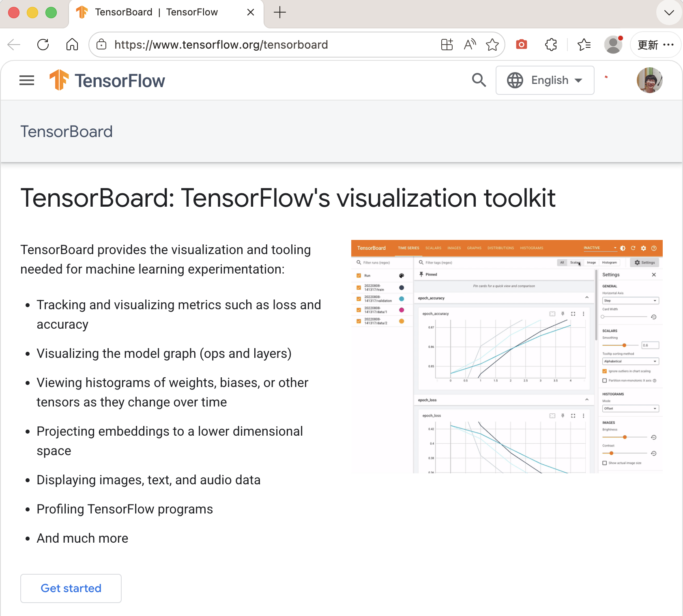Expand the epoch_loss card to full size
Image resolution: width=683 pixels, height=616 pixels.
pos(573,416)
